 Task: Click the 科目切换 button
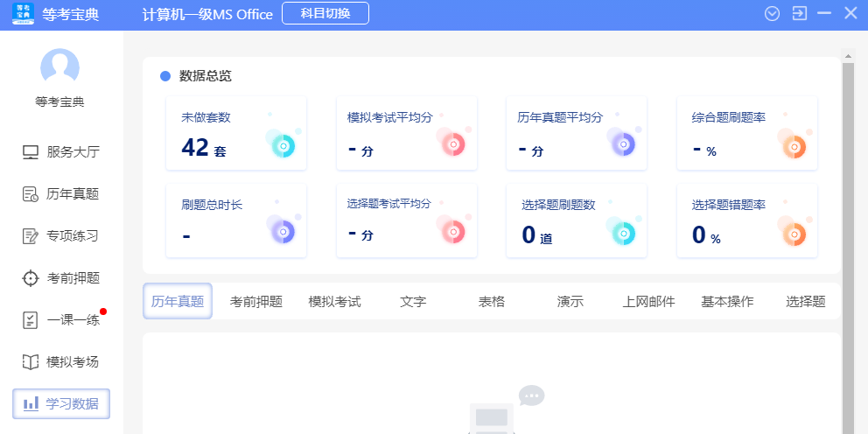pyautogui.click(x=325, y=13)
